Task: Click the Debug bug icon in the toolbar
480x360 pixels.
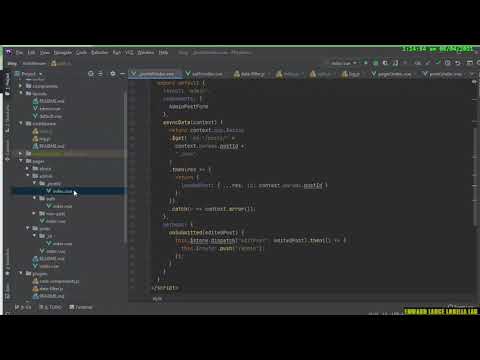Action: (376, 63)
